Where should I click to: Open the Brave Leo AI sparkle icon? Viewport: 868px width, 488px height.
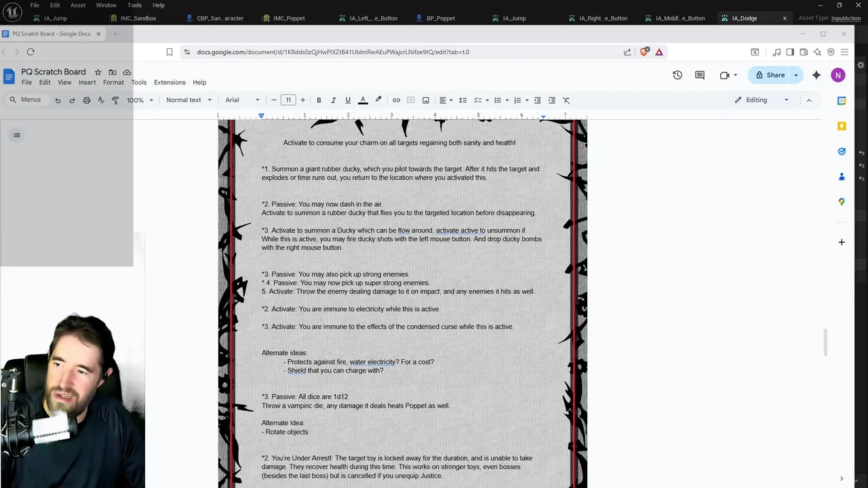pos(817,52)
